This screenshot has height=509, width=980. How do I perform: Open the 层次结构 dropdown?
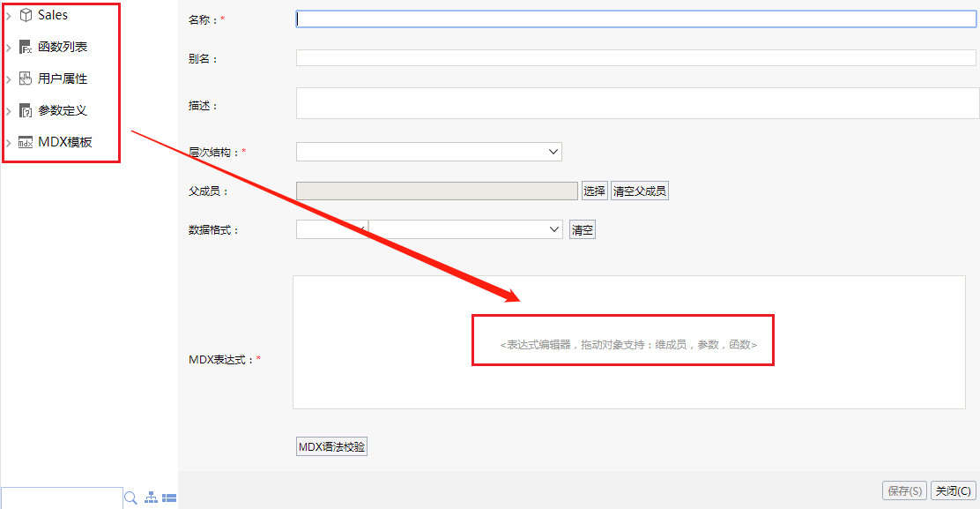[x=428, y=152]
